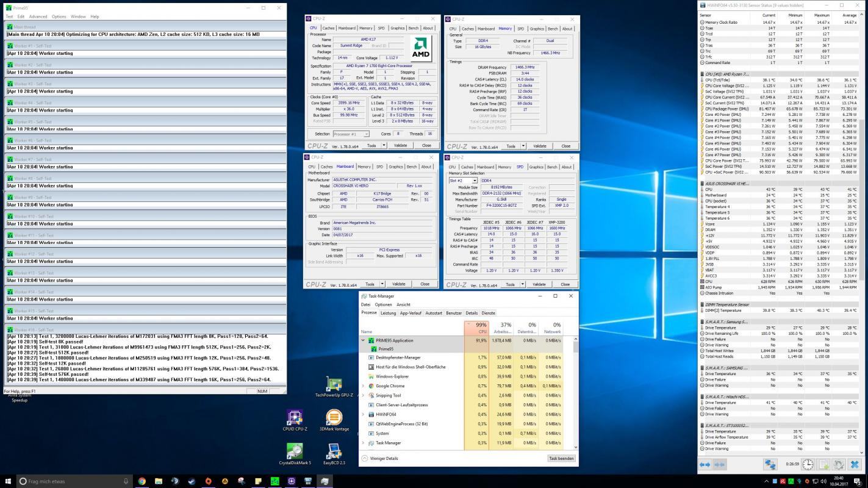Screen dimensions: 868x488
Task: Click HWiNFO sensor list scroll down arrow
Action: tap(863, 452)
